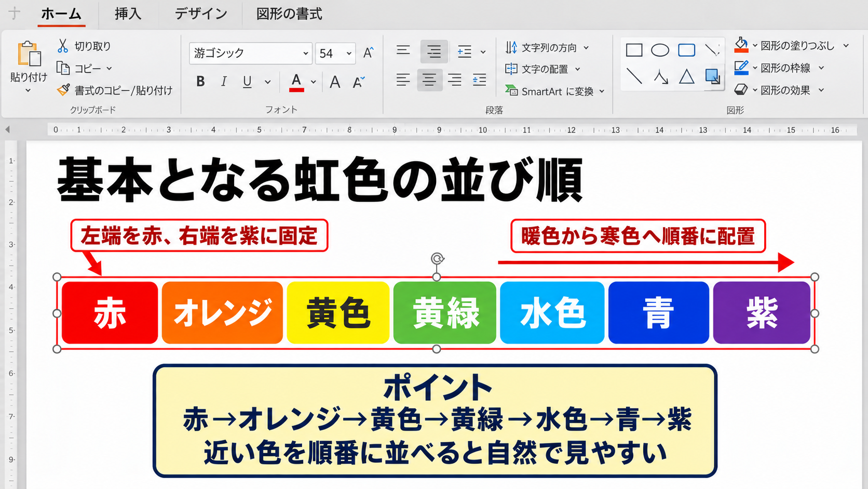
Task: Click the SmartArt に変換 label
Action: click(558, 91)
